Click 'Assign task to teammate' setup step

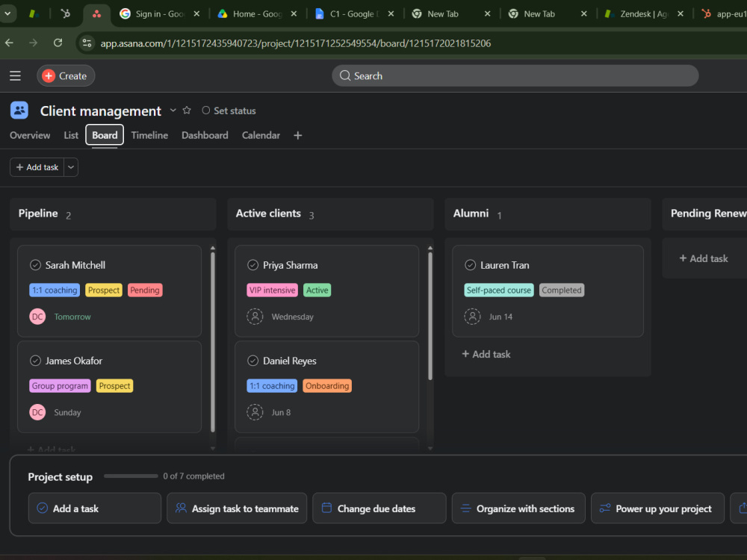click(x=237, y=508)
